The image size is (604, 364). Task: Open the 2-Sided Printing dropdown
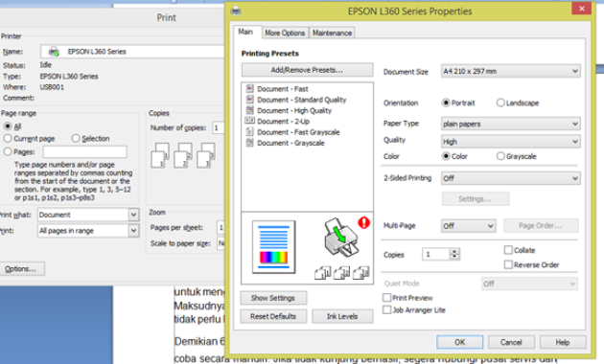[x=511, y=178]
